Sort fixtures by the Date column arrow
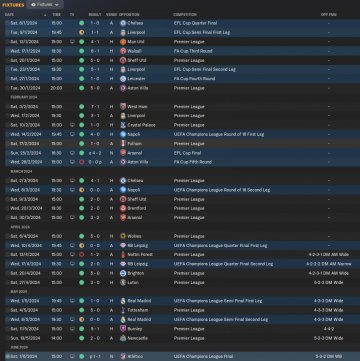 click(x=45, y=15)
